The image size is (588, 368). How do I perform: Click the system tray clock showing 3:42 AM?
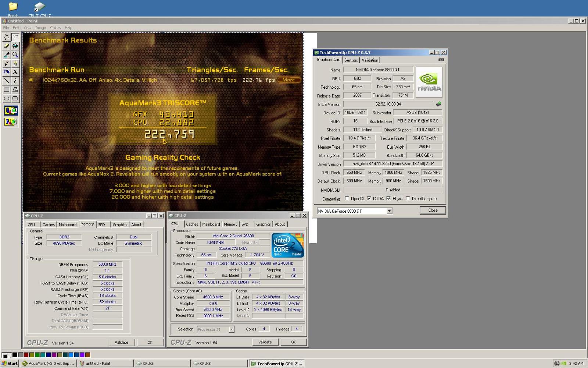click(576, 363)
